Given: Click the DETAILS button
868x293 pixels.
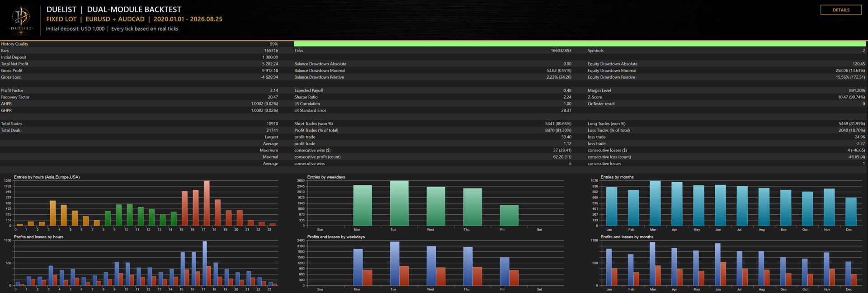Looking at the screenshot, I should [x=841, y=10].
